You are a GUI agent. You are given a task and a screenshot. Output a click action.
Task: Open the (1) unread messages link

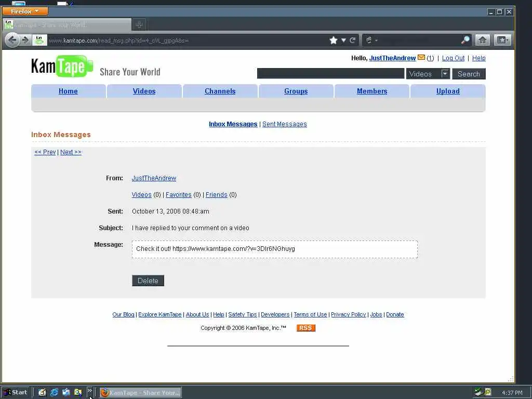[x=430, y=58]
